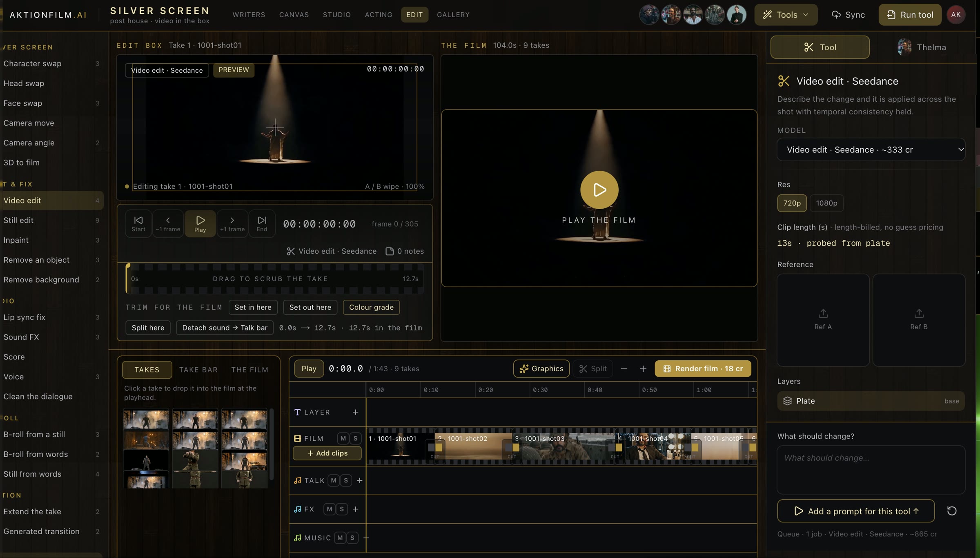The image size is (980, 558).
Task: Upload a Ref A image
Action: click(823, 320)
